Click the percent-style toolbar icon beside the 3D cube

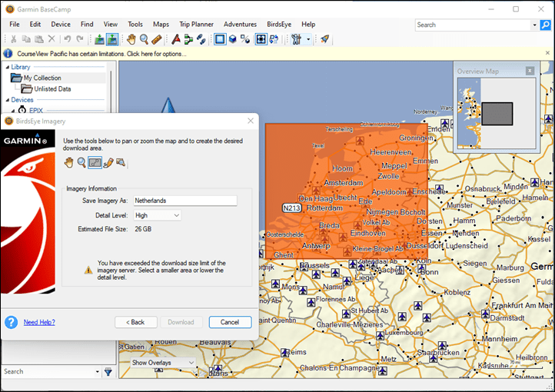click(x=245, y=39)
